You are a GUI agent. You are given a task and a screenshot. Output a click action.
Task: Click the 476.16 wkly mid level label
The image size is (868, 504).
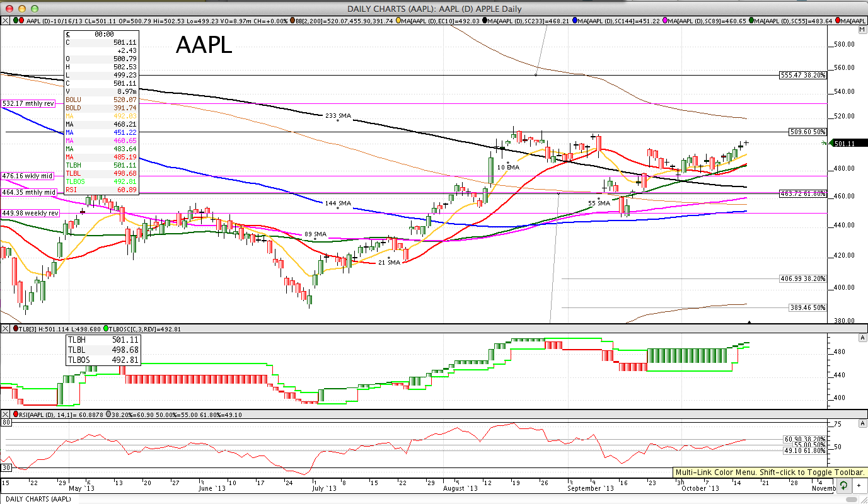tap(28, 176)
